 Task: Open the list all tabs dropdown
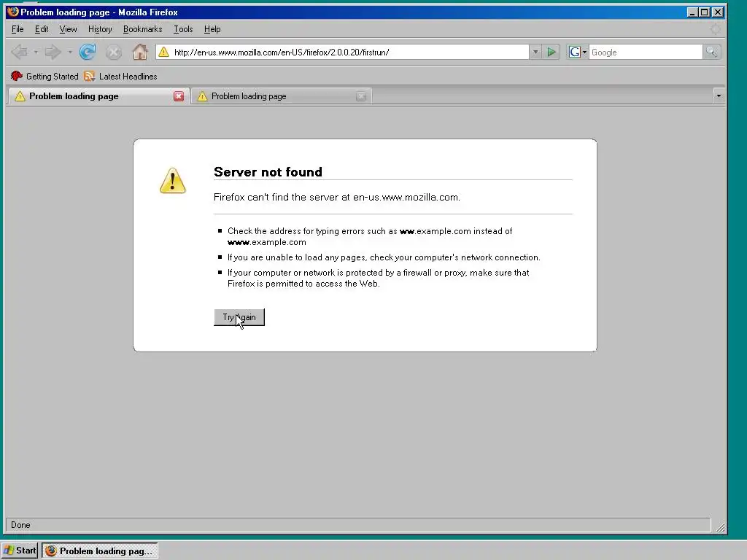click(x=719, y=96)
